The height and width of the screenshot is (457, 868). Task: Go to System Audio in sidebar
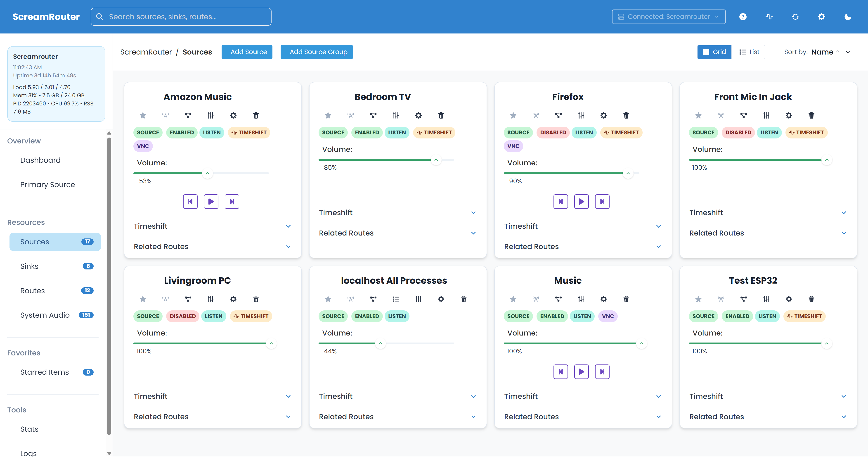45,315
